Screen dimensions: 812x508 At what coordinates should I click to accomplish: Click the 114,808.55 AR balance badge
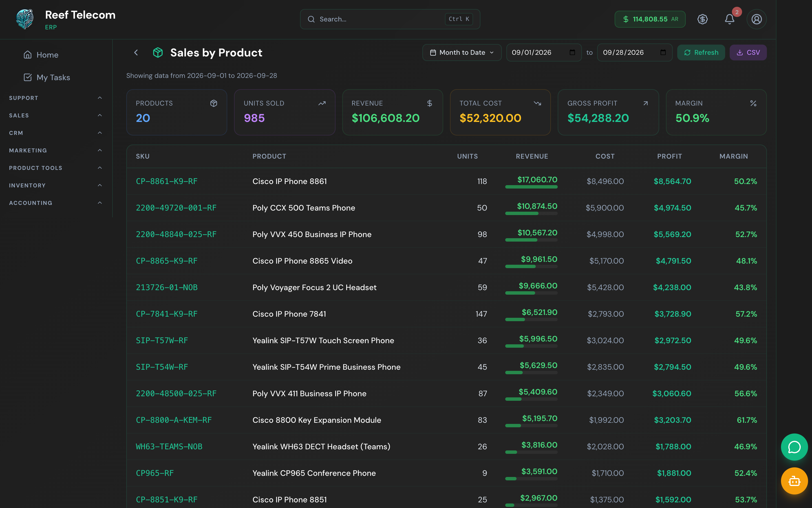pos(650,19)
